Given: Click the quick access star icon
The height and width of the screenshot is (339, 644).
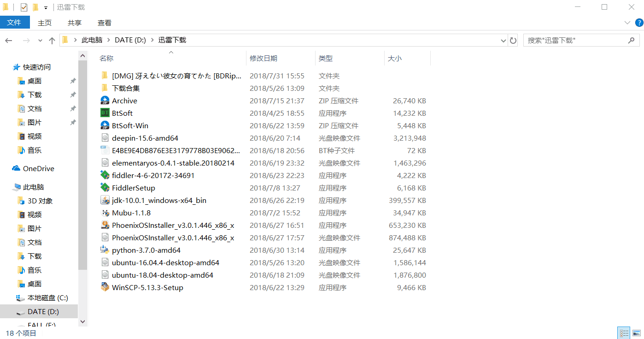Looking at the screenshot, I should [x=16, y=67].
